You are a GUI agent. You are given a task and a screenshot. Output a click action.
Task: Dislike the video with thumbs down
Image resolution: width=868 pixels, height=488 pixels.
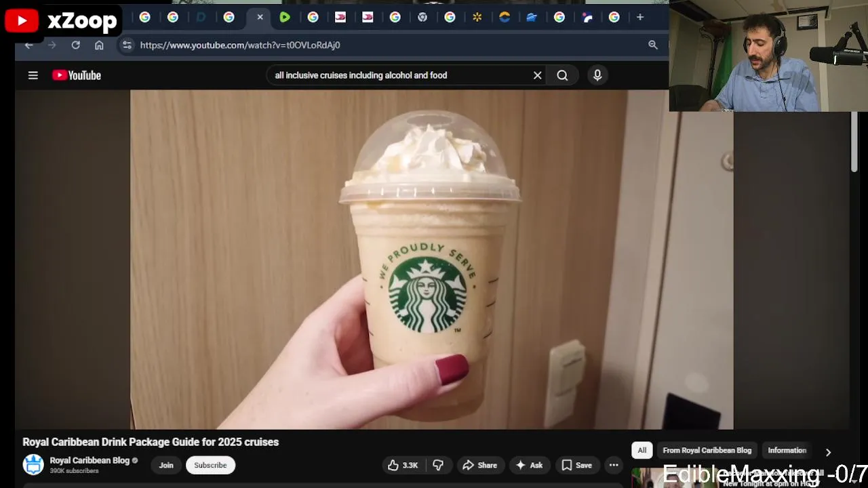pos(438,465)
